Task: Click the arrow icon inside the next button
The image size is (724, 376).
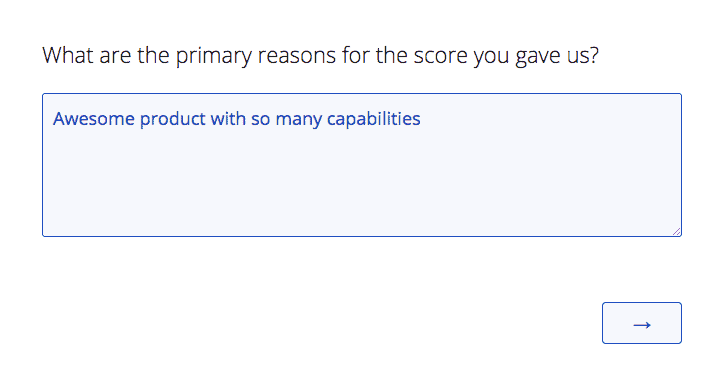Action: click(642, 325)
